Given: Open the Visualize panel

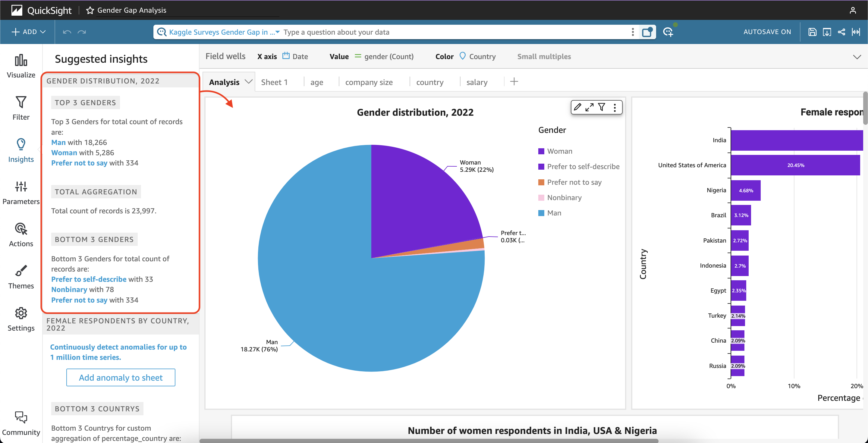Looking at the screenshot, I should click(21, 66).
